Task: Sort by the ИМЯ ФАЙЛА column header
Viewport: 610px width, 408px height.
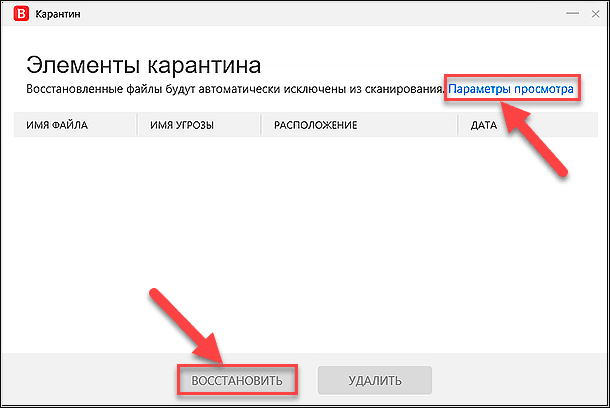Action: (x=75, y=125)
